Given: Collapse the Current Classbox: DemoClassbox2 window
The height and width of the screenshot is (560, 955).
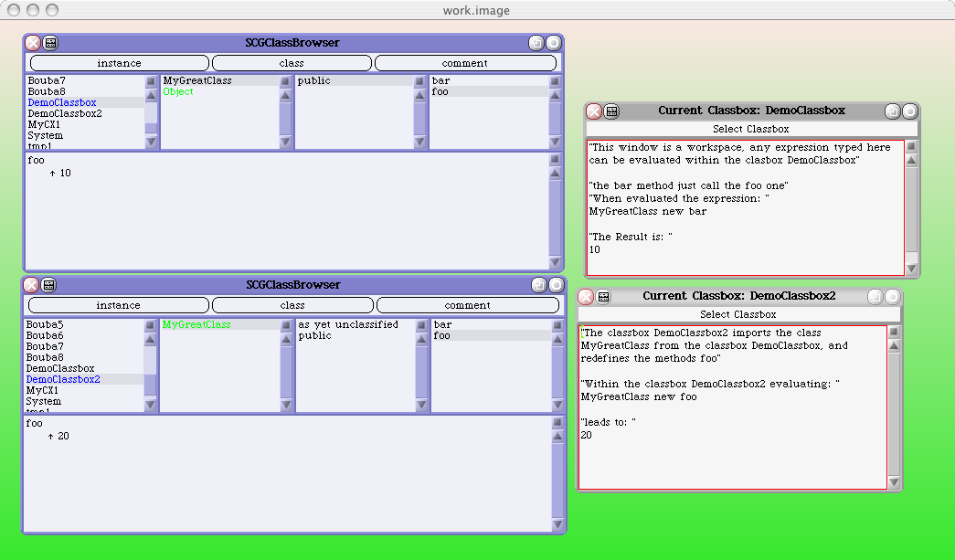Looking at the screenshot, I should point(892,296).
